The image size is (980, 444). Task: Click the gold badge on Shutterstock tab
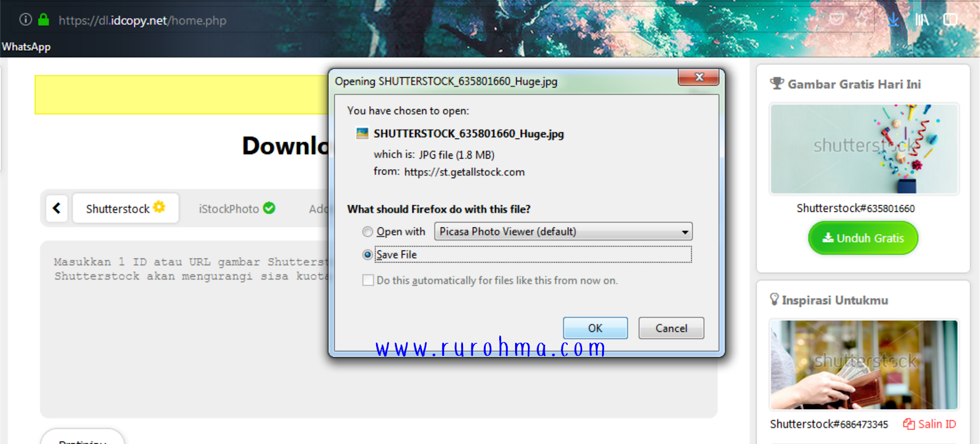pos(159,207)
